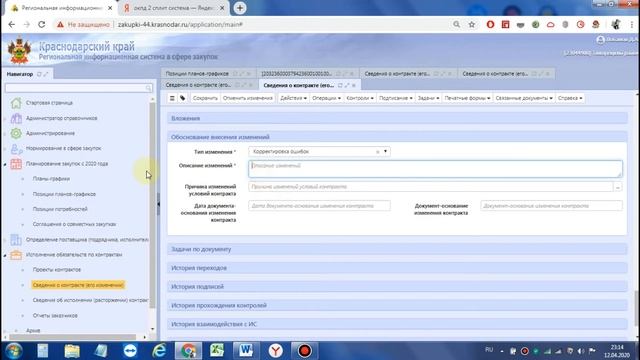This screenshot has height=360, width=640.
Task: Click the Описание изменений text area
Action: pos(435,169)
